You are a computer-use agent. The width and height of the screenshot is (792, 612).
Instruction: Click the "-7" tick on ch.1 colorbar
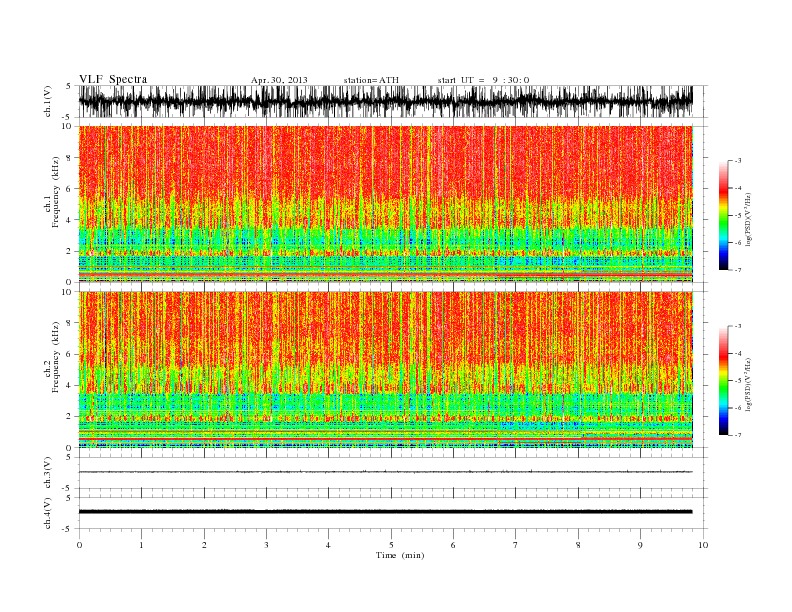pyautogui.click(x=737, y=270)
